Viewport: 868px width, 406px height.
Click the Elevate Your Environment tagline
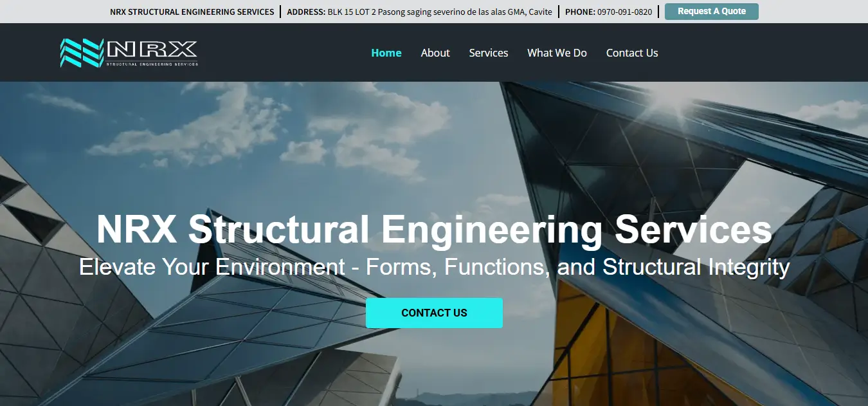pos(434,266)
